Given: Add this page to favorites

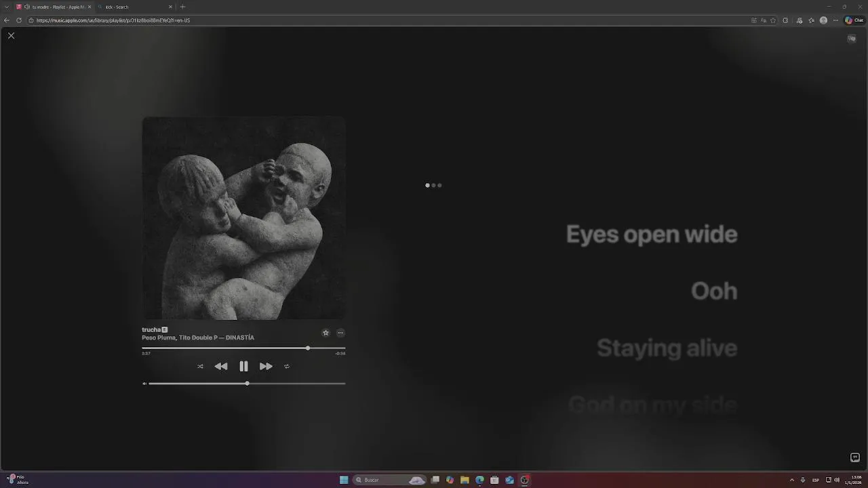Looking at the screenshot, I should 773,20.
